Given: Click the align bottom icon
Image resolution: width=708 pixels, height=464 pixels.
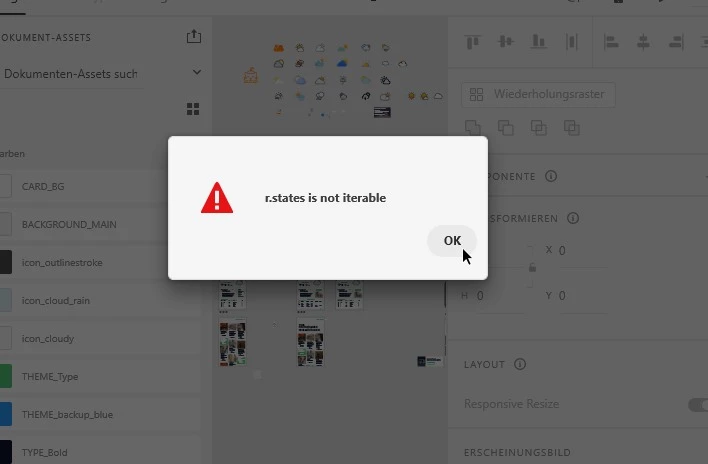Looking at the screenshot, I should [x=538, y=42].
